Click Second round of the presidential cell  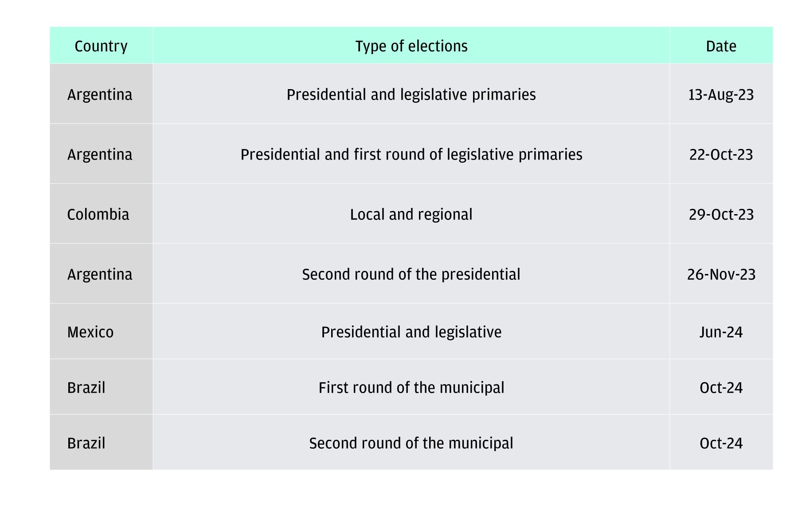click(x=411, y=274)
